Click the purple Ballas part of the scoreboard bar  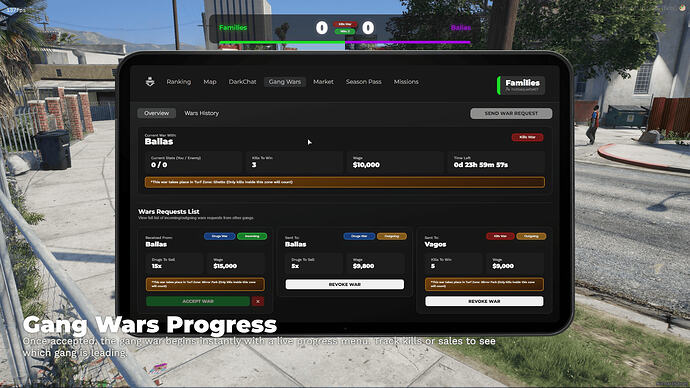pos(408,43)
